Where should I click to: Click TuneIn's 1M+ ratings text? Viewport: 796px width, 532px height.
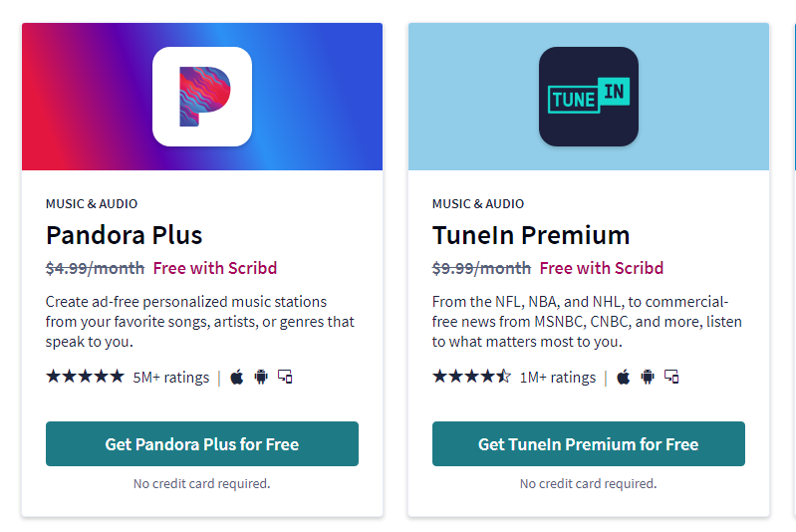click(557, 378)
